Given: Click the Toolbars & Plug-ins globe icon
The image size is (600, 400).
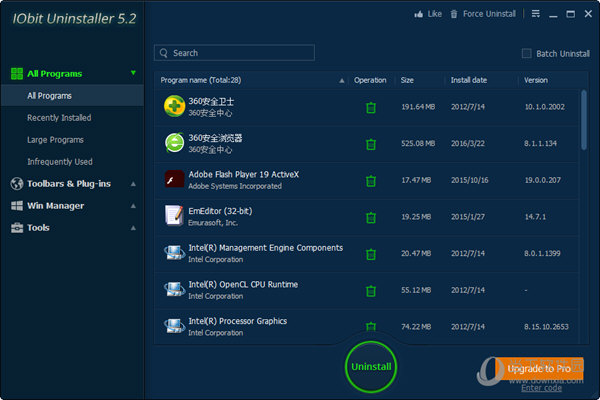Looking at the screenshot, I should click(x=17, y=184).
